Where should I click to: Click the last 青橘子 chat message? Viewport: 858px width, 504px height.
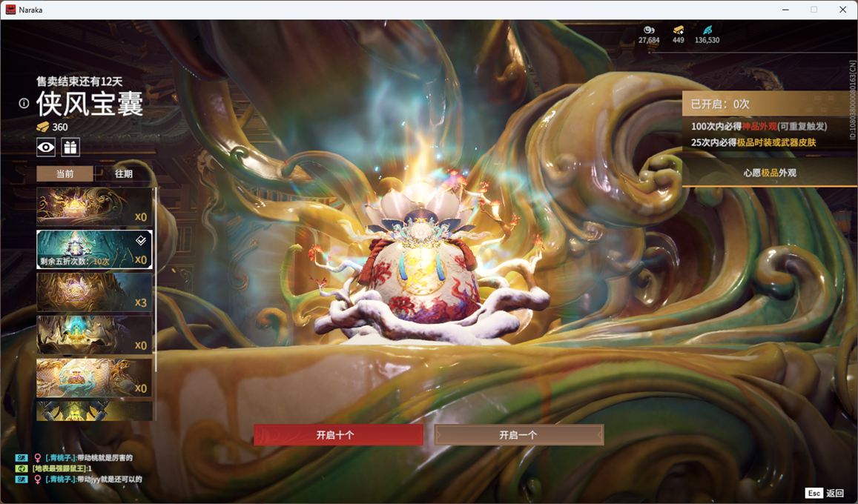pos(93,480)
